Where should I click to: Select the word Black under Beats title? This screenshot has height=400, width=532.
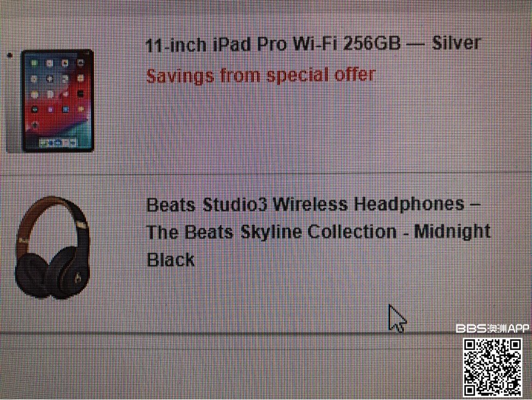point(170,260)
